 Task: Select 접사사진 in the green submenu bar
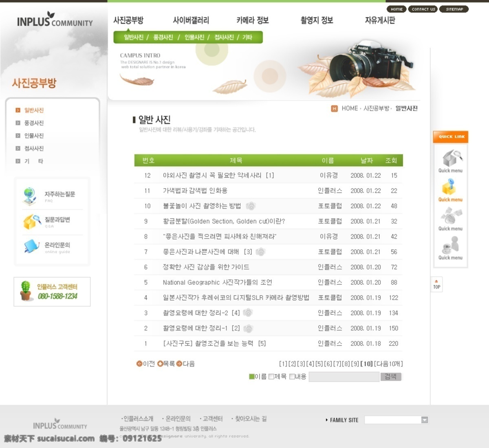224,37
